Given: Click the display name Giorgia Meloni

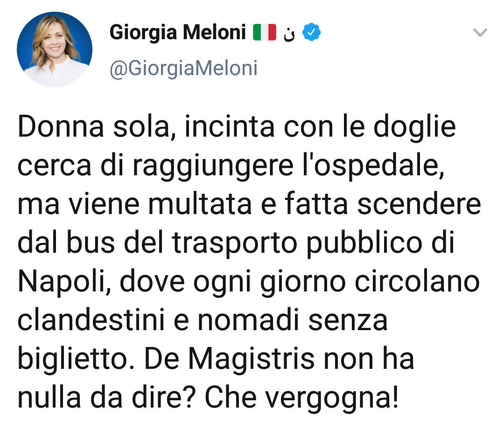Looking at the screenshot, I should (x=178, y=33).
